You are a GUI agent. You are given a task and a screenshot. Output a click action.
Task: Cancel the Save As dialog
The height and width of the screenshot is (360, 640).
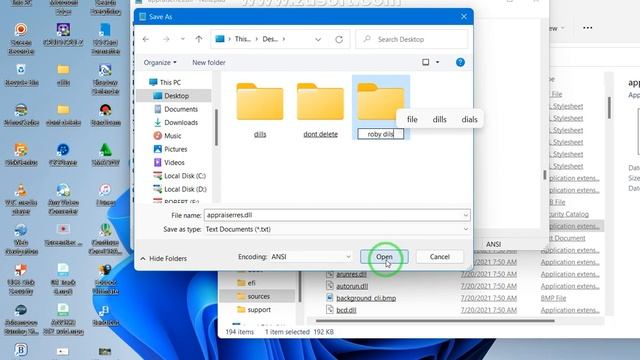coord(440,257)
